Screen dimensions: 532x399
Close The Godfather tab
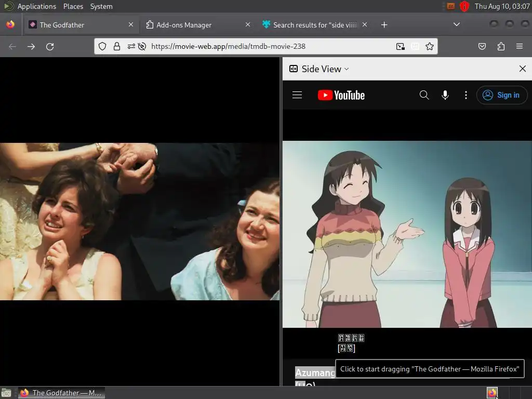(131, 24)
